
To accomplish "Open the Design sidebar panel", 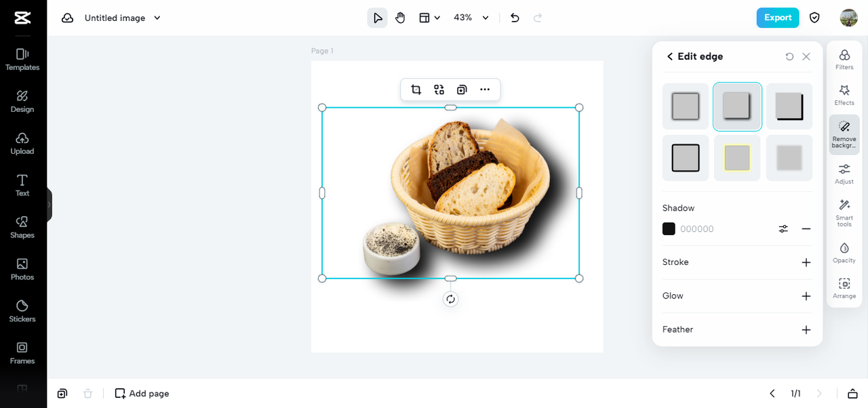I will 22,101.
